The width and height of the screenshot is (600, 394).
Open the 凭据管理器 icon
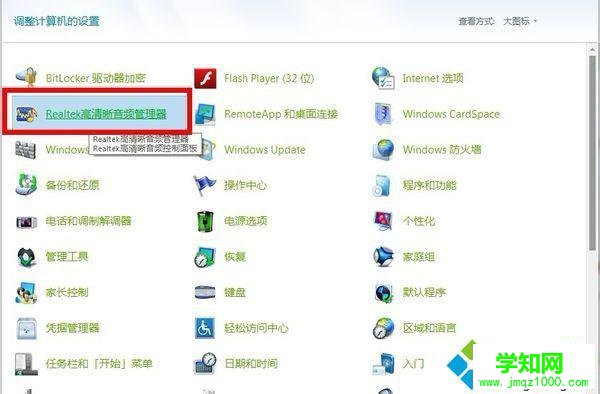26,328
